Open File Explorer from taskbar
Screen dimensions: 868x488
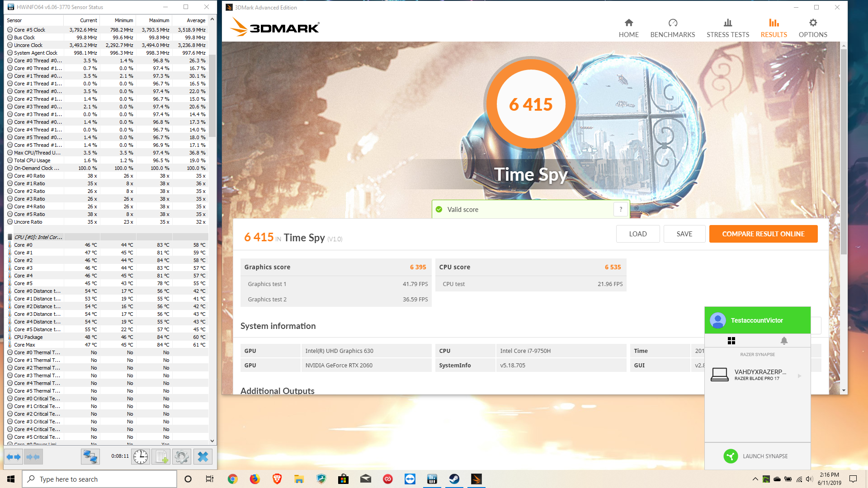[x=299, y=479]
